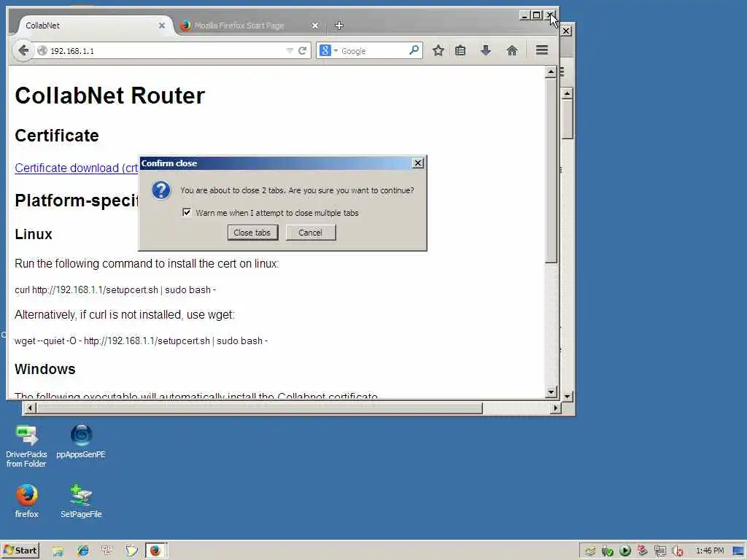Close the background window behind Firefox
Image resolution: width=747 pixels, height=560 pixels.
(x=566, y=31)
